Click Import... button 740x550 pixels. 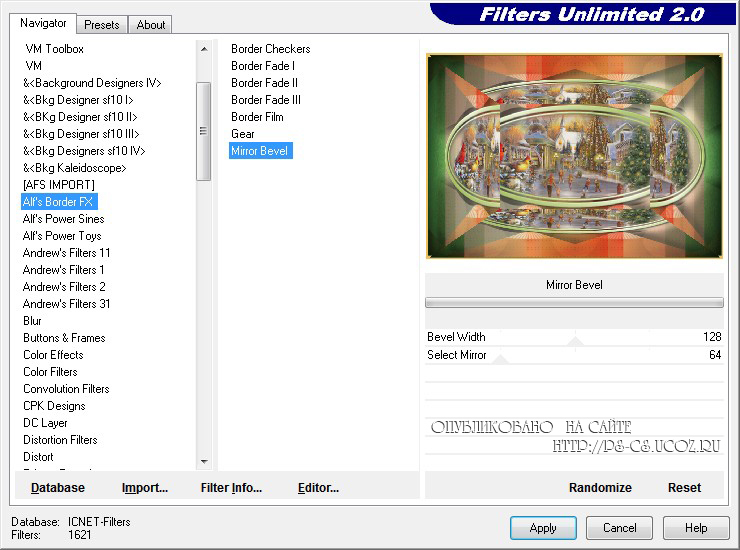pyautogui.click(x=145, y=488)
